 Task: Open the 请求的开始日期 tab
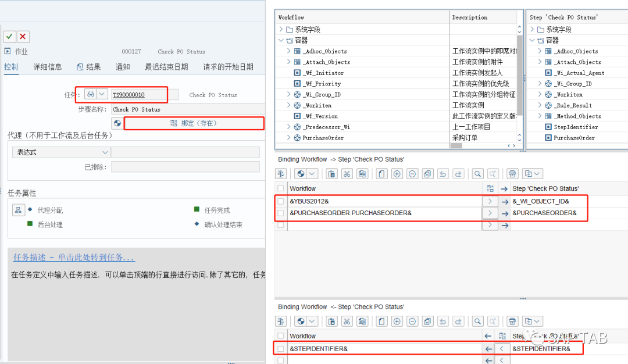click(x=228, y=67)
